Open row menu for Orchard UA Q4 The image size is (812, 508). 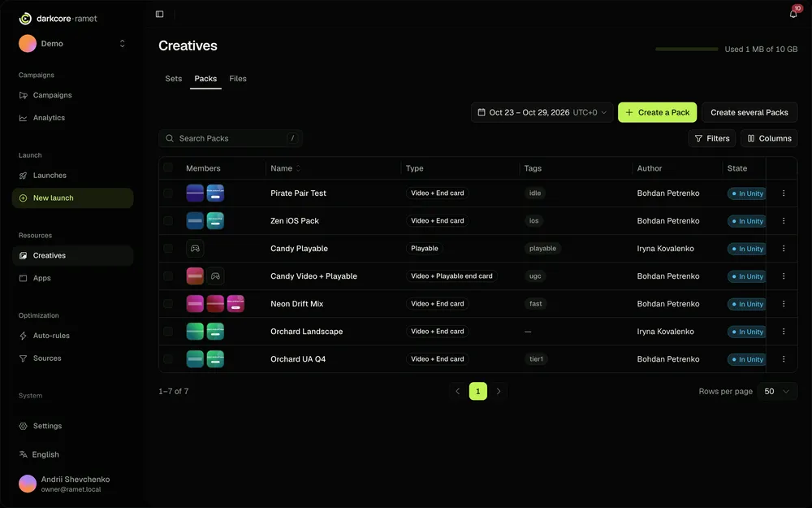point(784,359)
